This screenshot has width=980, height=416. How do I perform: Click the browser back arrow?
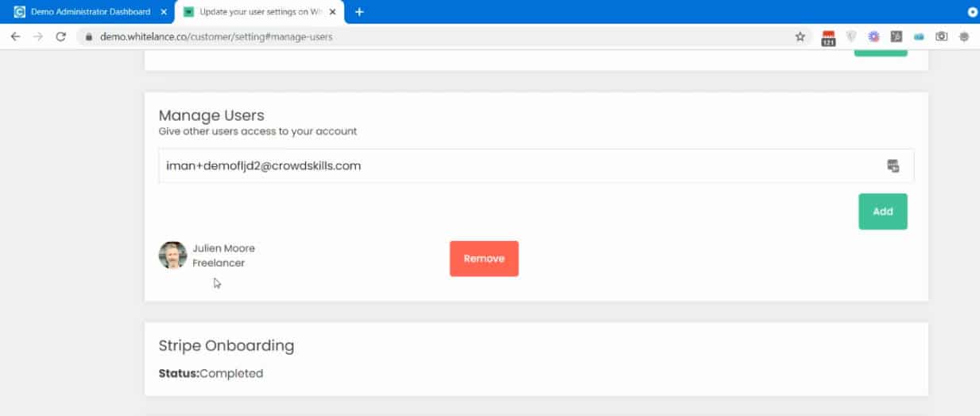pos(15,37)
